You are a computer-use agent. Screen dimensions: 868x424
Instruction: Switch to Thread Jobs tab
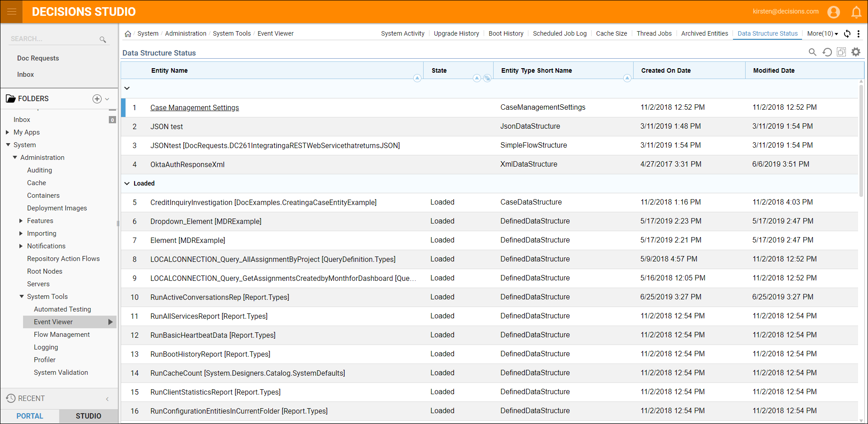tap(654, 34)
